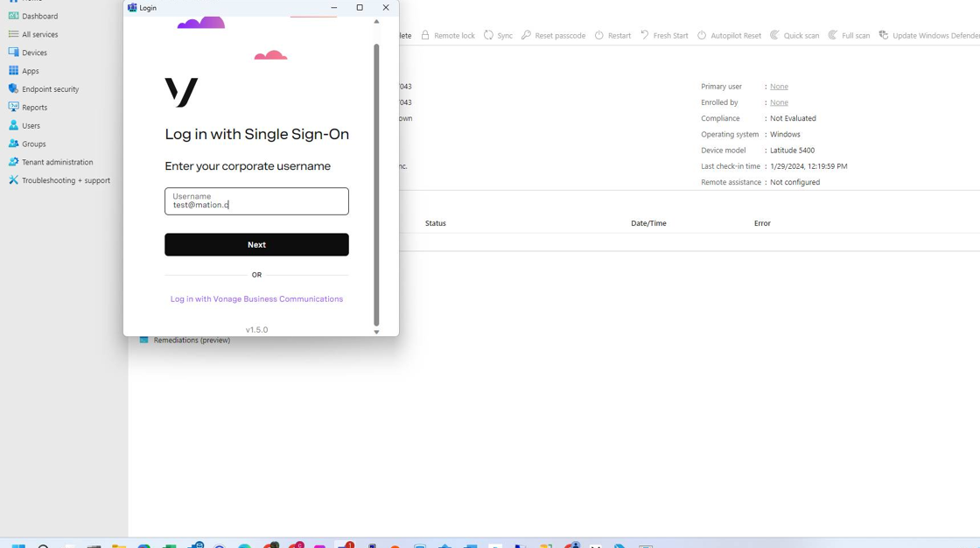Viewport: 980px width, 548px height.
Task: Open Troubleshooting + support in sidebar
Action: point(59,179)
